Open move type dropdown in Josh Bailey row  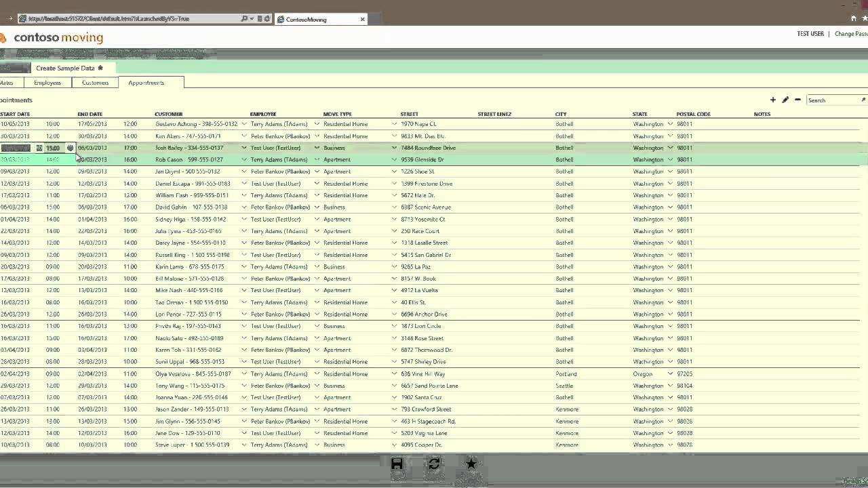coord(394,148)
